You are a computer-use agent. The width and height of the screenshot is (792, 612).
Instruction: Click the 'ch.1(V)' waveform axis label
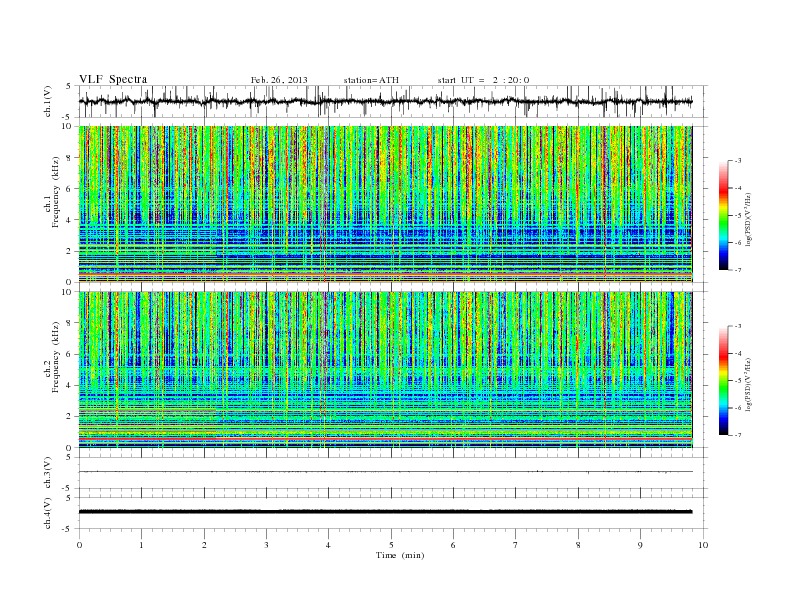pyautogui.click(x=48, y=101)
